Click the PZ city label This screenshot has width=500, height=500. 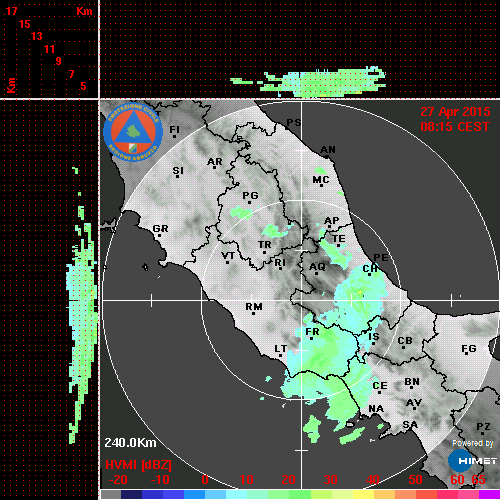(x=483, y=427)
